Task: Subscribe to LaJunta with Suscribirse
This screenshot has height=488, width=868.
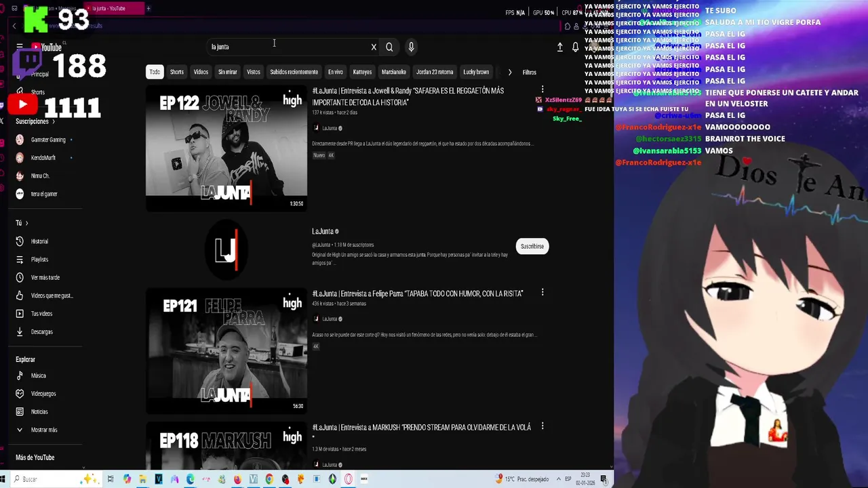Action: [x=532, y=246]
